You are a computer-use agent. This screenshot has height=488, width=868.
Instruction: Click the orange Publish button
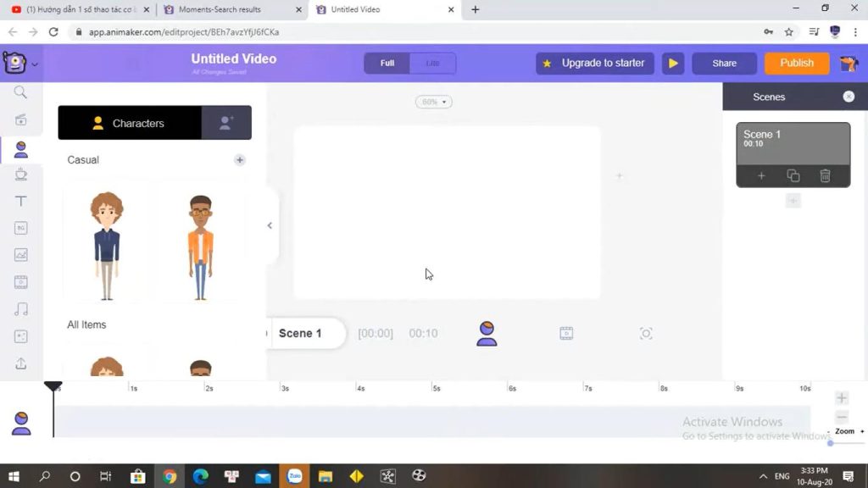(x=796, y=63)
